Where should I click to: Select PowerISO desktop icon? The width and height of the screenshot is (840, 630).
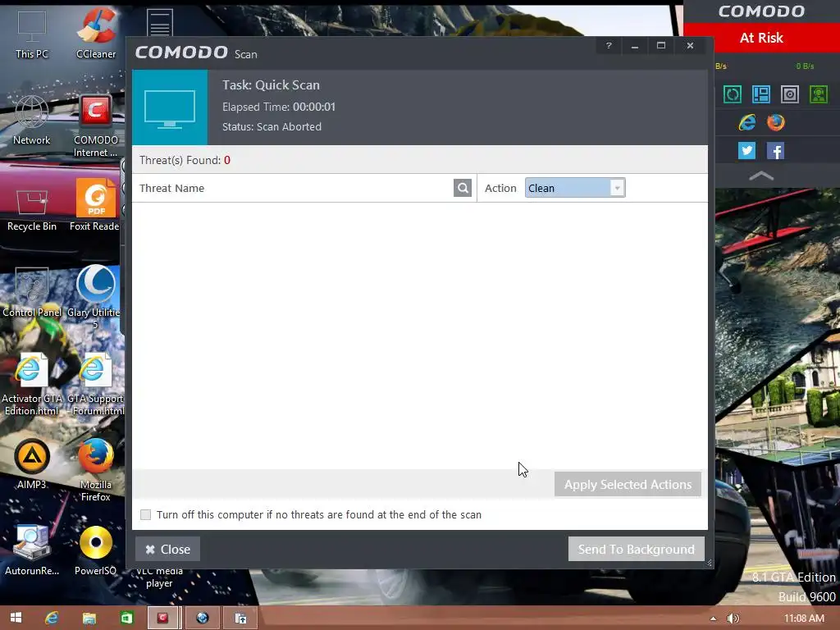95,550
